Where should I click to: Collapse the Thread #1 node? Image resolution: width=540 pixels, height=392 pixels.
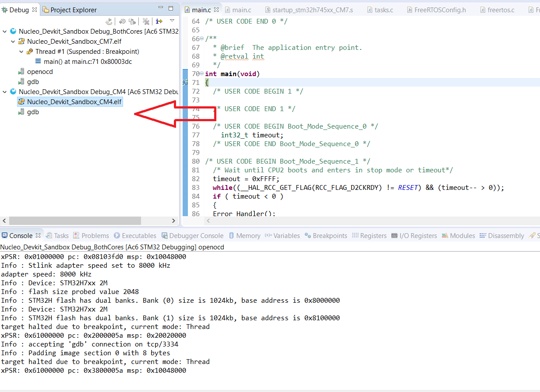pos(21,52)
